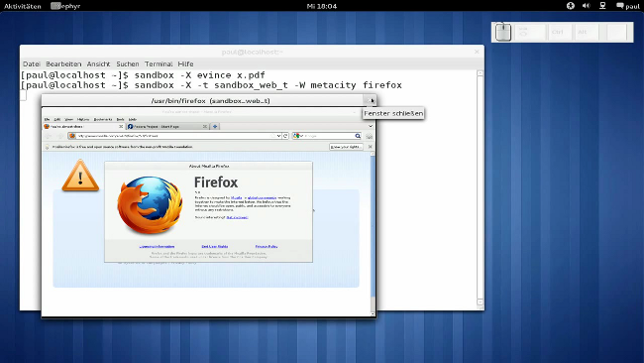Image resolution: width=644 pixels, height=363 pixels.
Task: Click Firefox forward arrow button
Action: pos(60,136)
